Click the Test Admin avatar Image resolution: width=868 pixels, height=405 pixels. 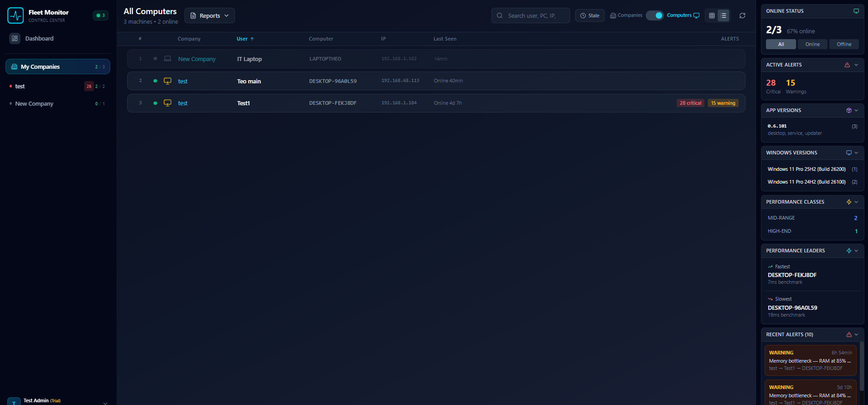coord(14,402)
